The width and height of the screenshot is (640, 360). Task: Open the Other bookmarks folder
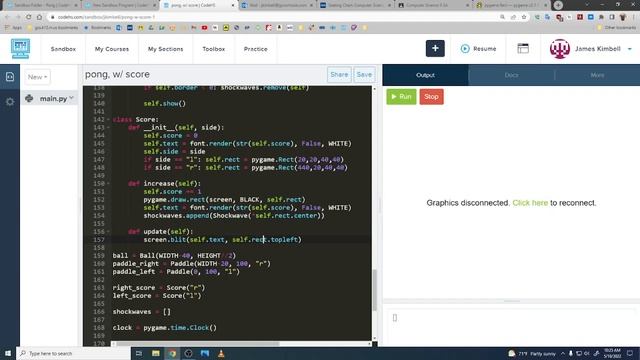click(617, 28)
